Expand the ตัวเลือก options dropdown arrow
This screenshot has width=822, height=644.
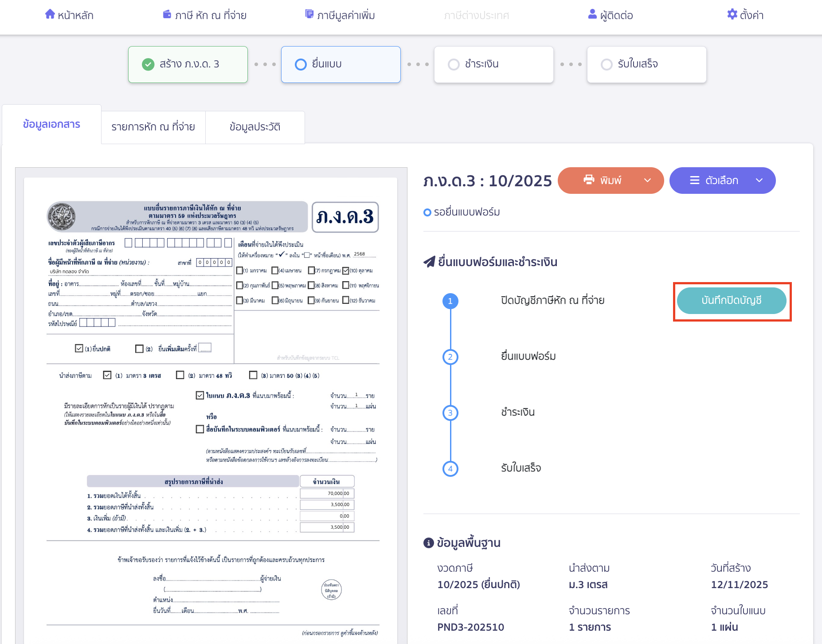[x=759, y=181]
